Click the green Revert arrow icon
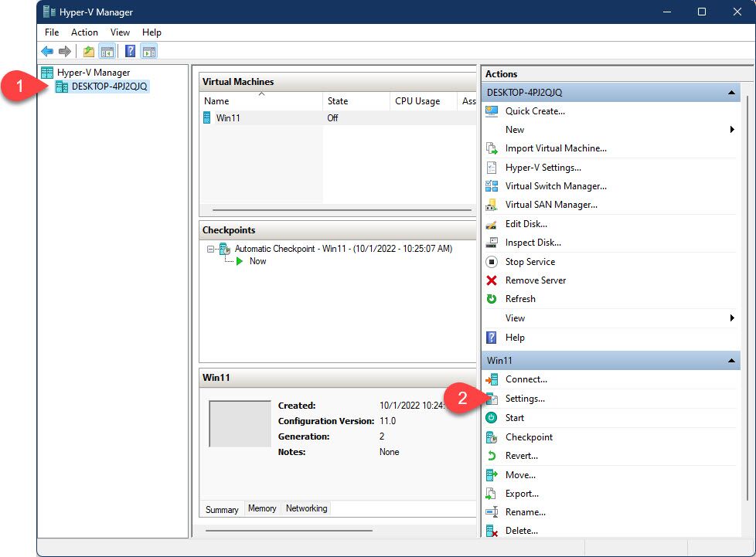756x557 pixels. click(492, 456)
